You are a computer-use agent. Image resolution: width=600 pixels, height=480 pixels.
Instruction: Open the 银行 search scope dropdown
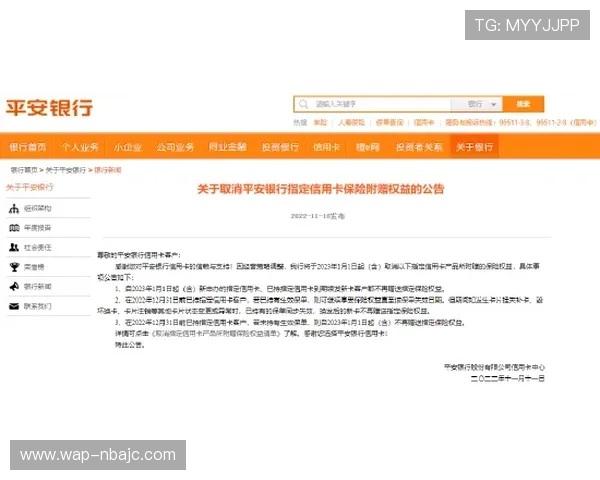(477, 104)
